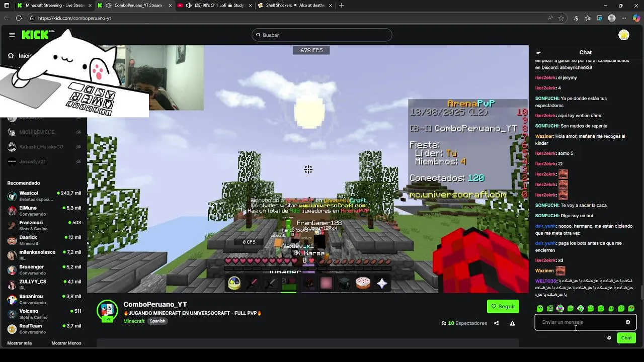Screen dimensions: 644x362
Task: Switch to Minecraft Streaming tab
Action: tap(54, 6)
